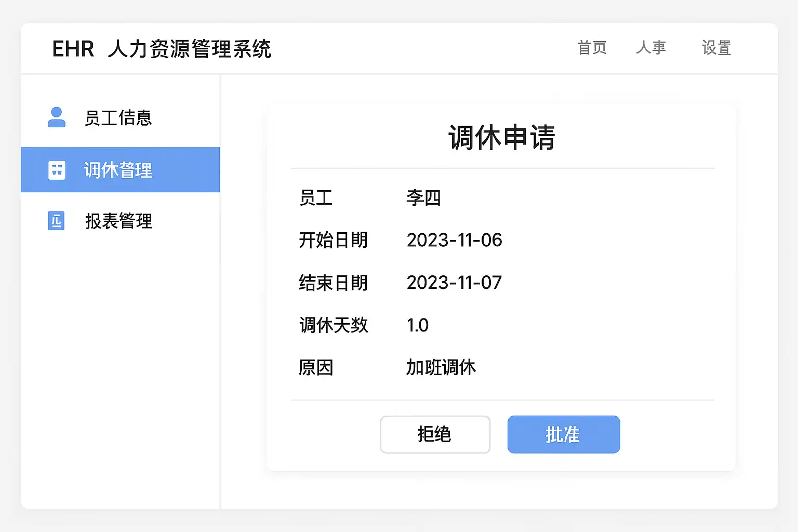Click the report icon beside 报表管理
The height and width of the screenshot is (532, 798).
(56, 221)
